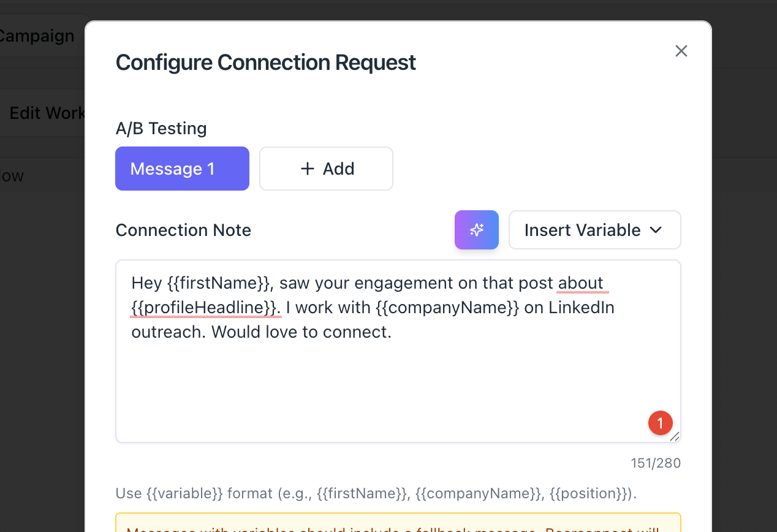Click inside the Connection Note text area

click(398, 380)
